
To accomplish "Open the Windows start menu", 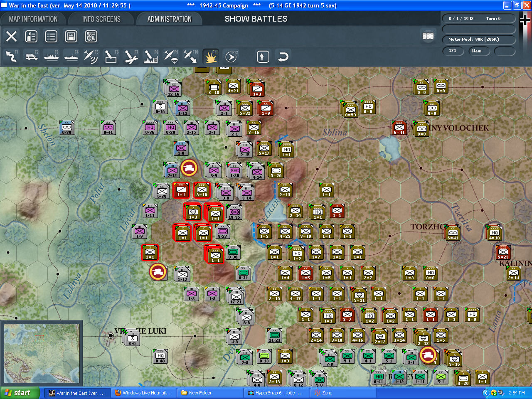I will (20, 393).
